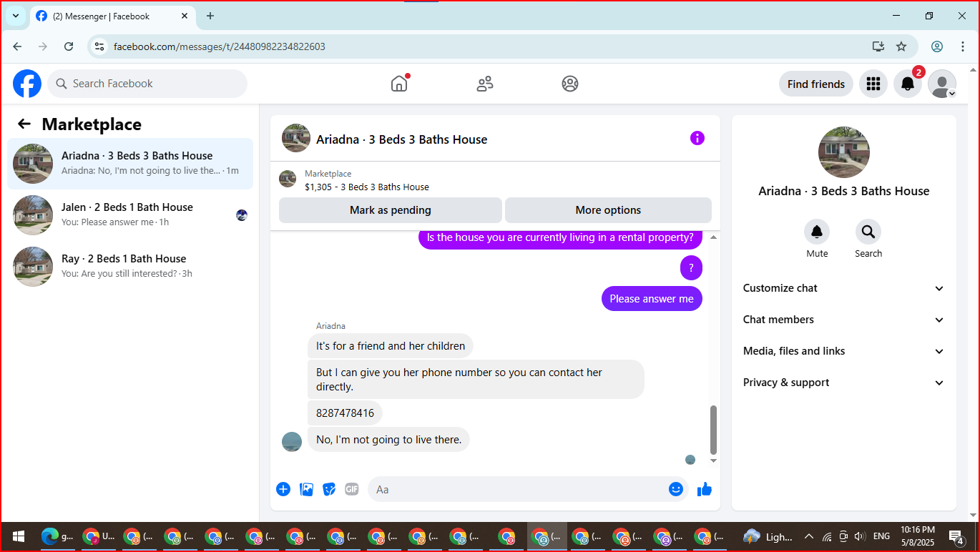Open the Windows notification center icon
Screen dimensions: 980x552
coord(956,536)
